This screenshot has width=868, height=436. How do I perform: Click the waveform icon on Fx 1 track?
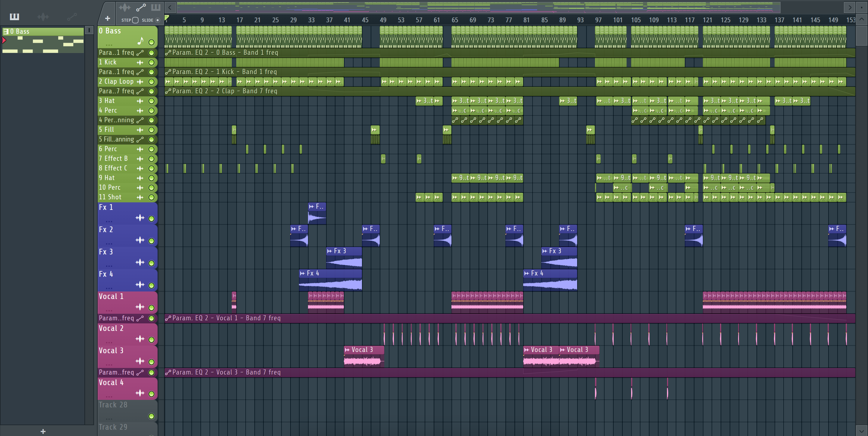coord(140,218)
